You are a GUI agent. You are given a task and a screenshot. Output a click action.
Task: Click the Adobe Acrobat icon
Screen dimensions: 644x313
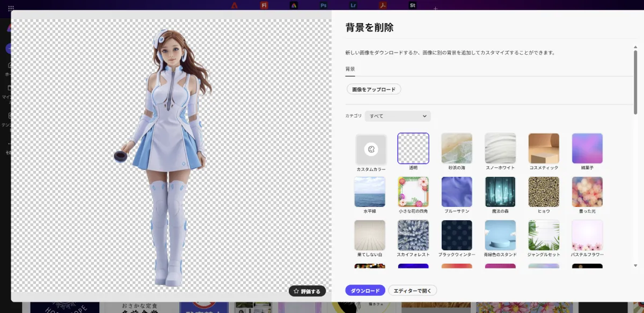click(383, 5)
